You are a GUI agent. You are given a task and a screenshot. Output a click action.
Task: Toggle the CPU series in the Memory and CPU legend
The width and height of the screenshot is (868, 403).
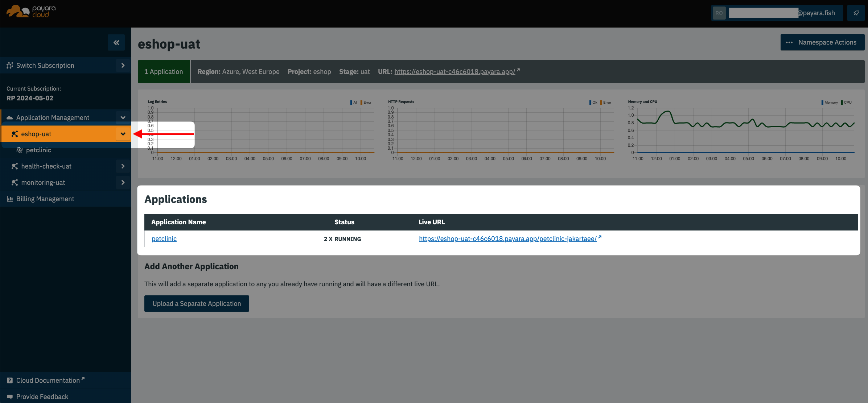(847, 103)
